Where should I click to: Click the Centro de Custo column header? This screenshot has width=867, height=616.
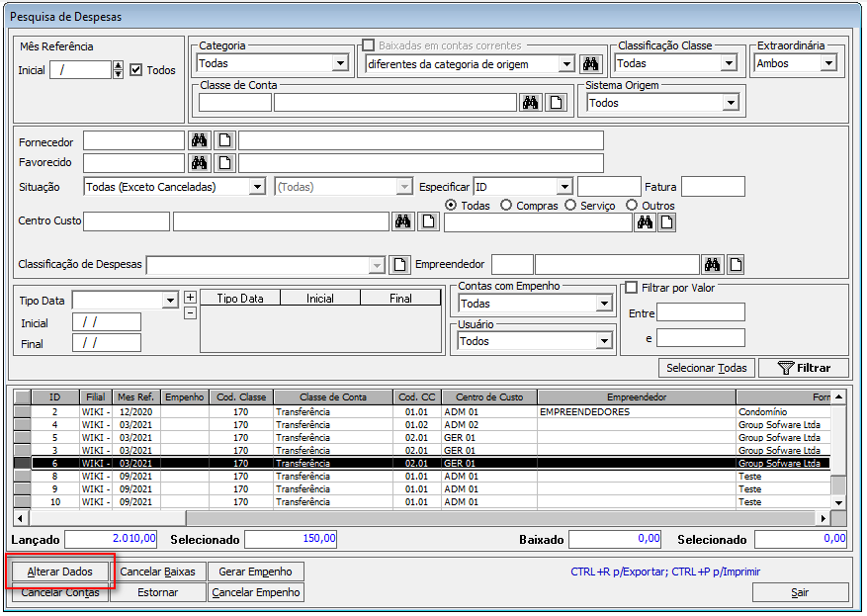[488, 397]
